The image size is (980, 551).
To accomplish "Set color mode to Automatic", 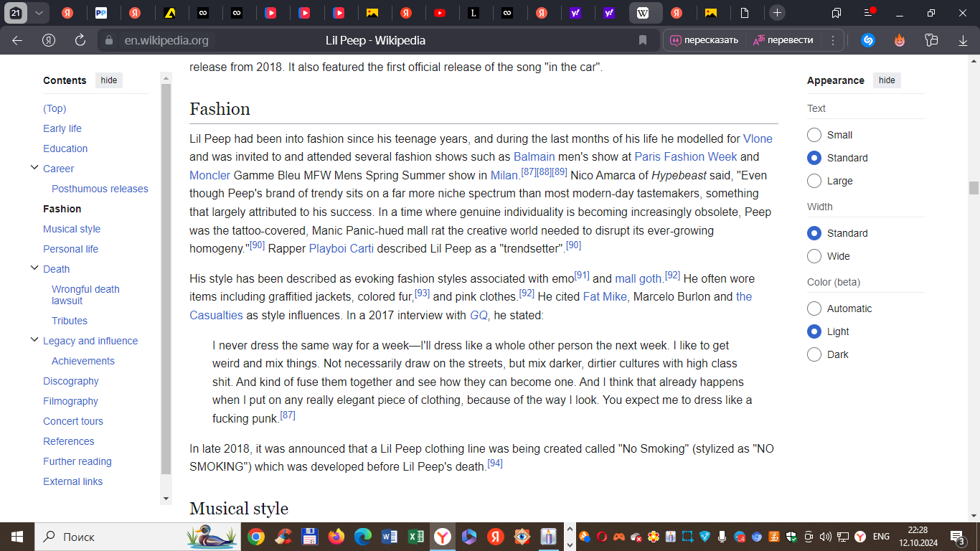I will 814,309.
